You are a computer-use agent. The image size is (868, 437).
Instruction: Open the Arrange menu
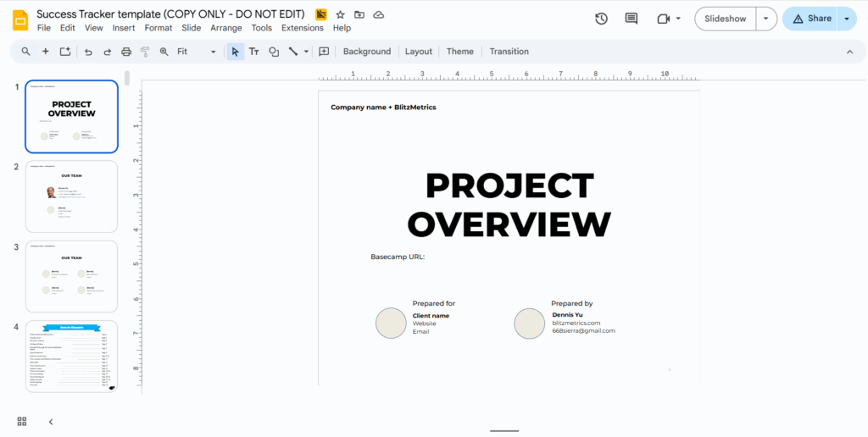click(226, 28)
